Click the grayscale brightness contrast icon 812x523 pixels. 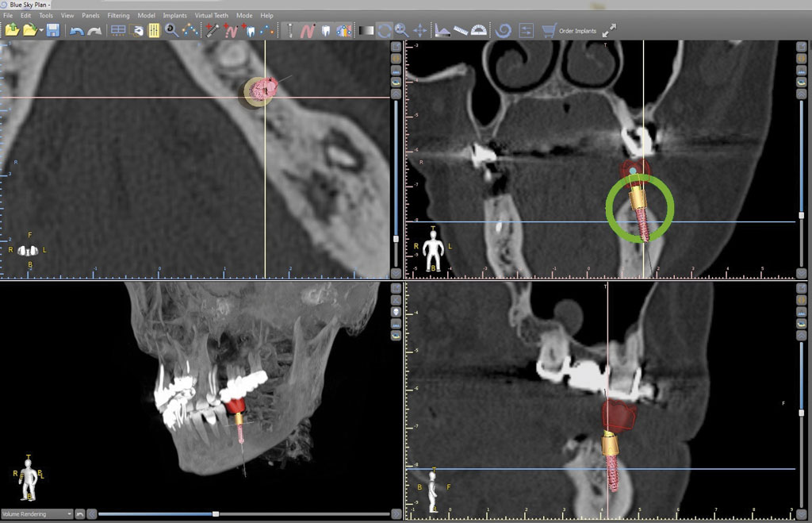coord(366,31)
